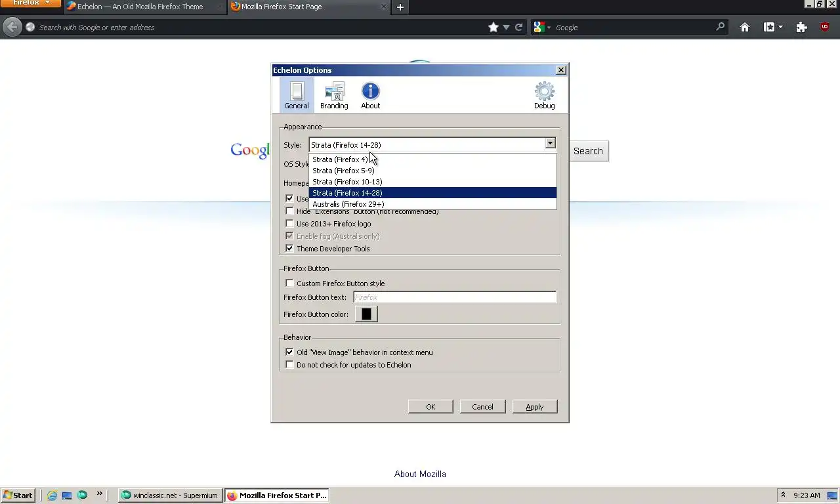The image size is (840, 504).
Task: Switch to Echelon Old Mozilla Firefox Theme tab
Action: [145, 7]
